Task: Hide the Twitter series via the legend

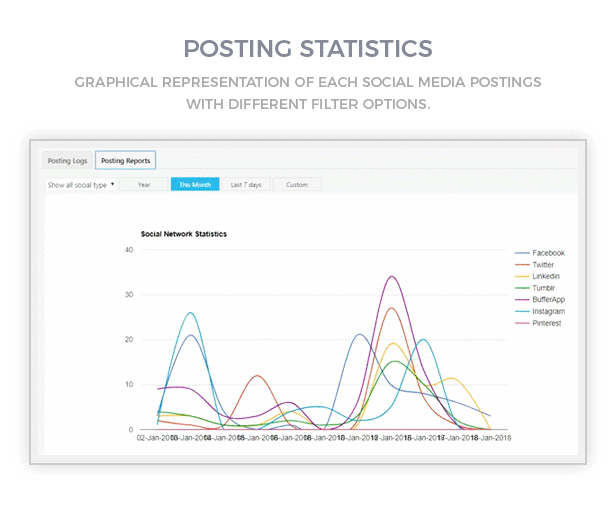Action: 543,265
